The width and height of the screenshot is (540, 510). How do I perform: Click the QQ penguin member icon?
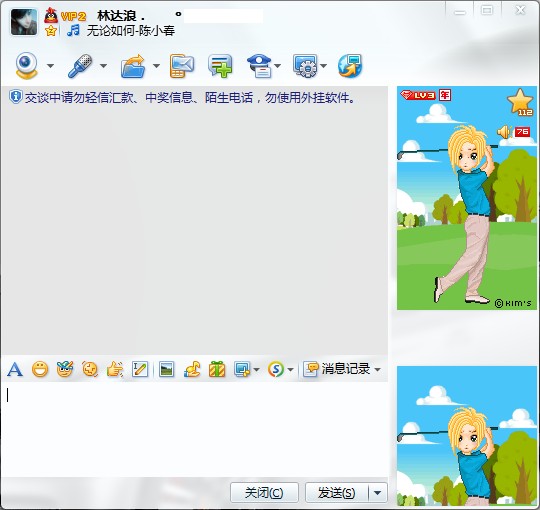pyautogui.click(x=51, y=15)
